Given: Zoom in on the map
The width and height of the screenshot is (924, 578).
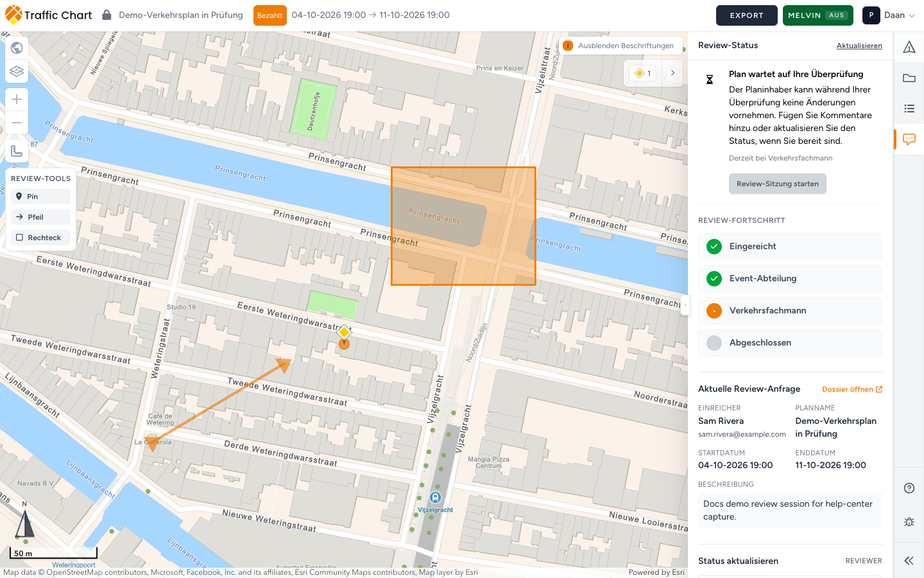Looking at the screenshot, I should (17, 99).
